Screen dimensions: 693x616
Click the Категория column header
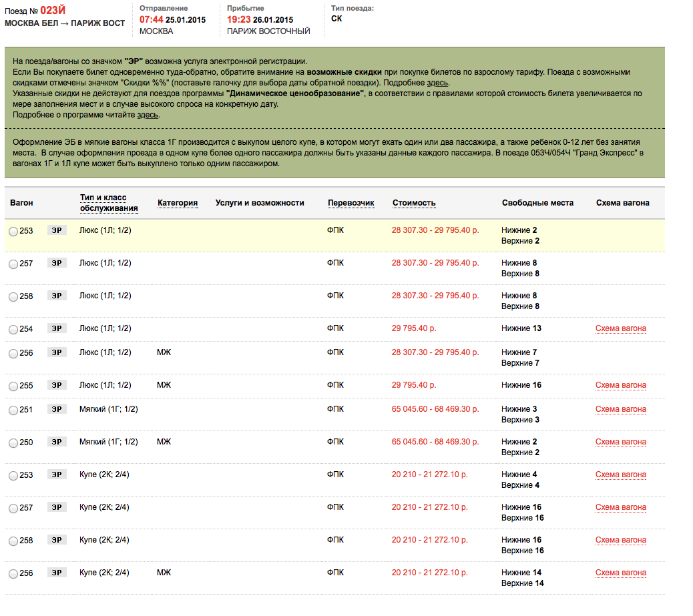(x=178, y=203)
